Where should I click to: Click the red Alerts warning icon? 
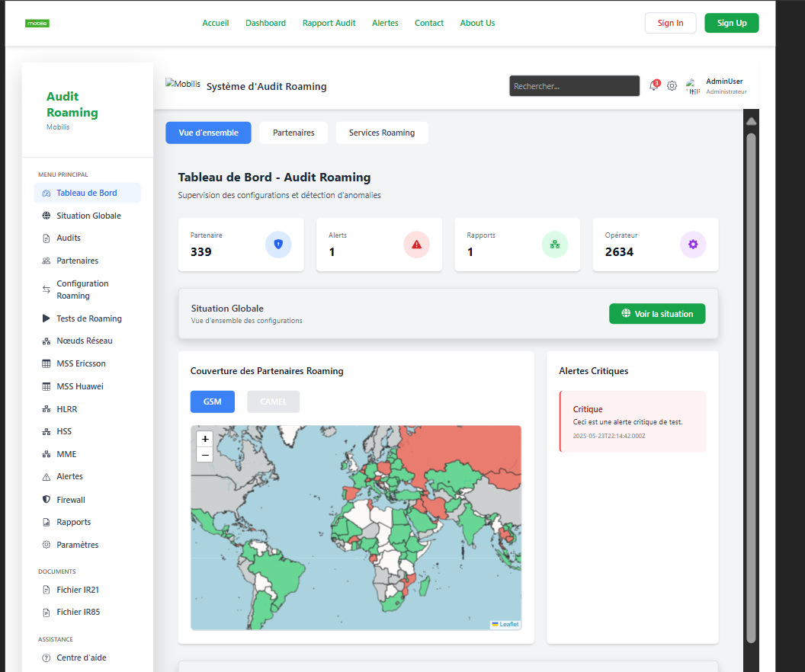(416, 245)
